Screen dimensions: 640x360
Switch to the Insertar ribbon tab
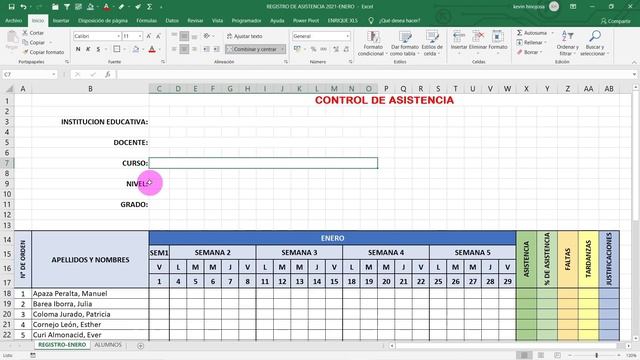pyautogui.click(x=61, y=20)
